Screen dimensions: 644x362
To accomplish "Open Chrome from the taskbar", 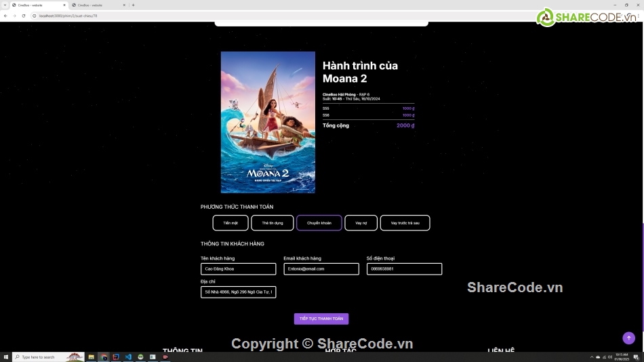I will point(104,357).
